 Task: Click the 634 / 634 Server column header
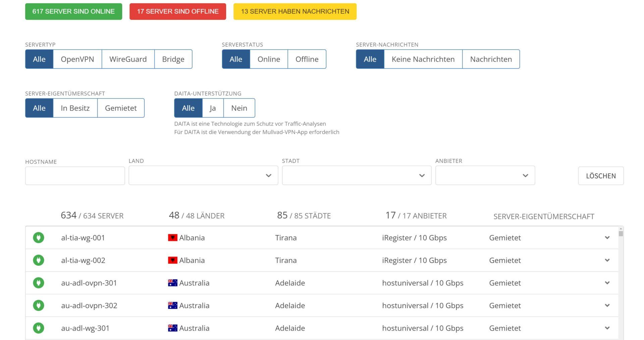[x=92, y=215]
